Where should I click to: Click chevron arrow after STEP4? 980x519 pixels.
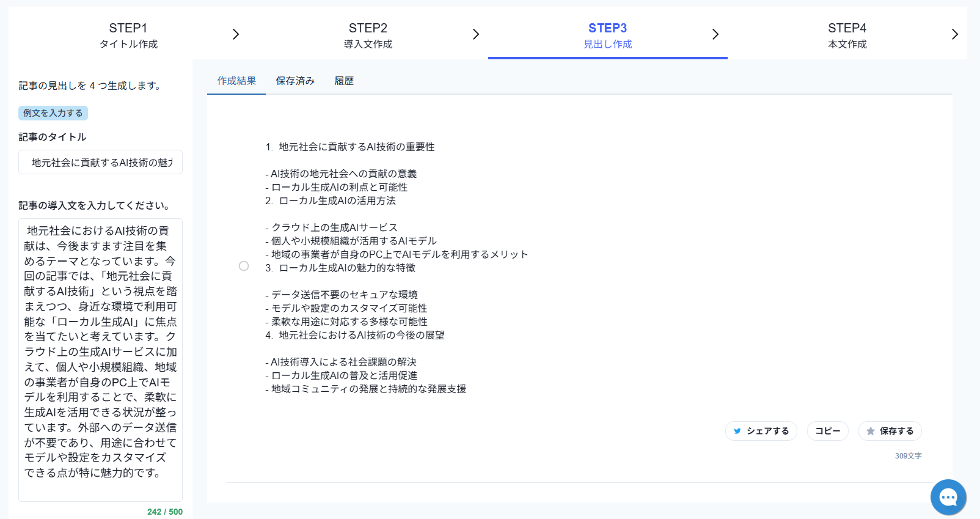tap(955, 34)
